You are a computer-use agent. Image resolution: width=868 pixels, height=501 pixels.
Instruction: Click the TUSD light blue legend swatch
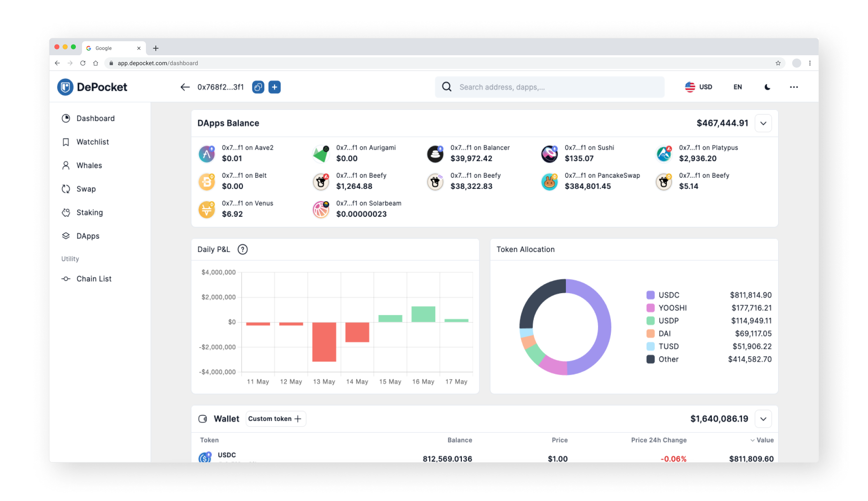tap(650, 346)
